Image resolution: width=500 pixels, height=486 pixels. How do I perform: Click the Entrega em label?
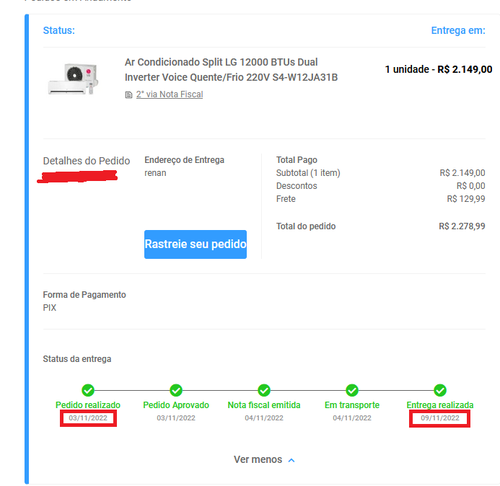pyautogui.click(x=458, y=30)
